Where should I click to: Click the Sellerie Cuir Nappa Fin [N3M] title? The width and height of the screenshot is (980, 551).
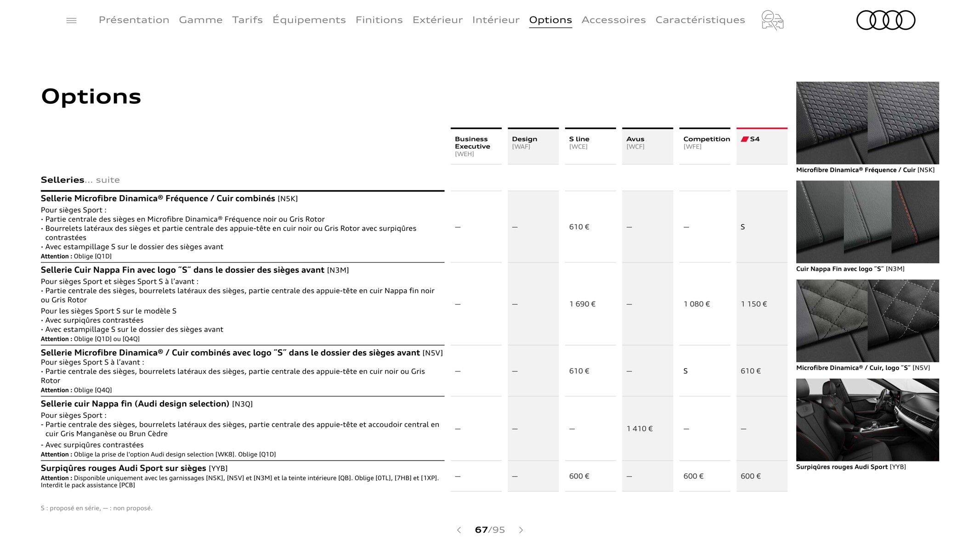click(x=195, y=270)
